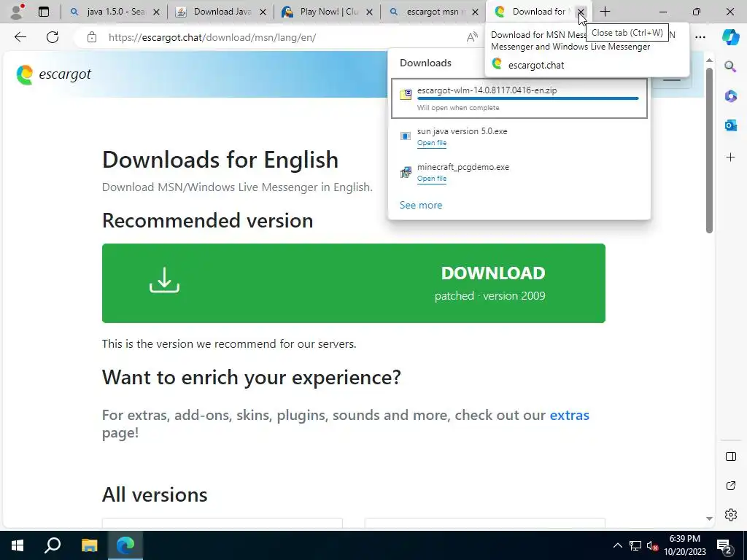Viewport: 747px width, 560px height.
Task: Open File Explorer from the taskbar
Action: [x=89, y=545]
